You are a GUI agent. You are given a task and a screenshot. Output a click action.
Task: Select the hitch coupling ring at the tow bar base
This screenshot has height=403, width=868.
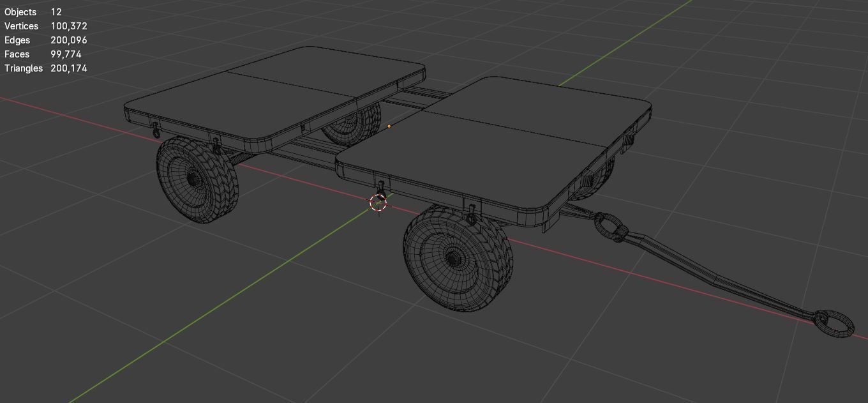610,227
